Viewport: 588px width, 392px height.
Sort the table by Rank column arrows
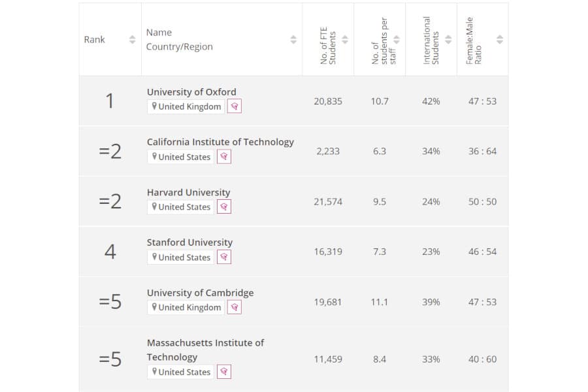132,39
